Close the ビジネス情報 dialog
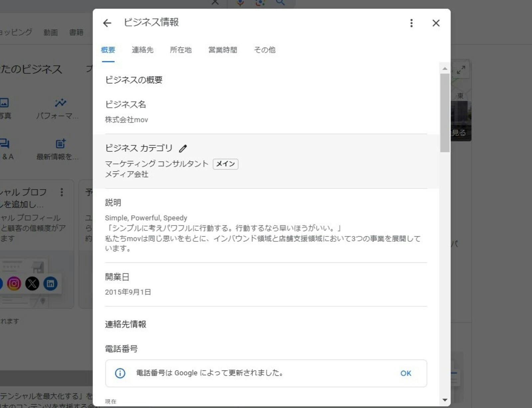The image size is (532, 408). (x=436, y=23)
